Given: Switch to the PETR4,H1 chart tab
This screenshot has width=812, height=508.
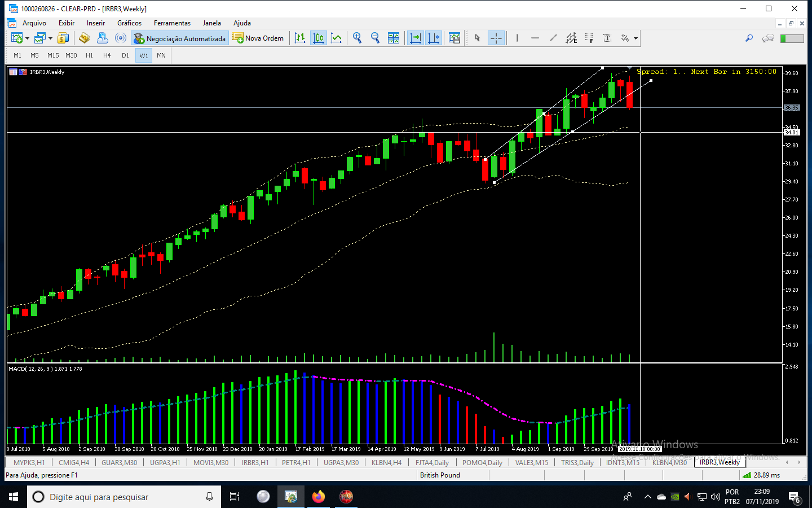Looking at the screenshot, I should [x=296, y=462].
